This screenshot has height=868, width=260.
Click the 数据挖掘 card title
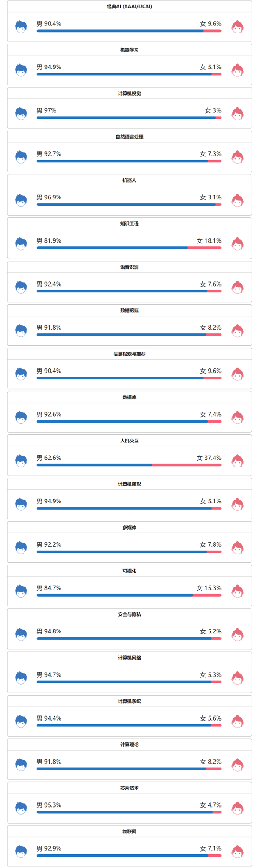pyautogui.click(x=130, y=311)
